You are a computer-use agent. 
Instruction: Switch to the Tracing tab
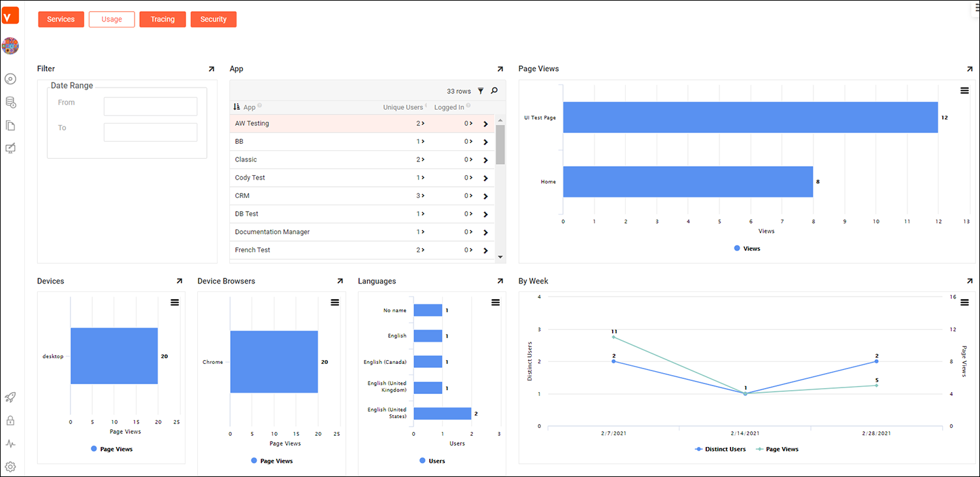pyautogui.click(x=163, y=20)
